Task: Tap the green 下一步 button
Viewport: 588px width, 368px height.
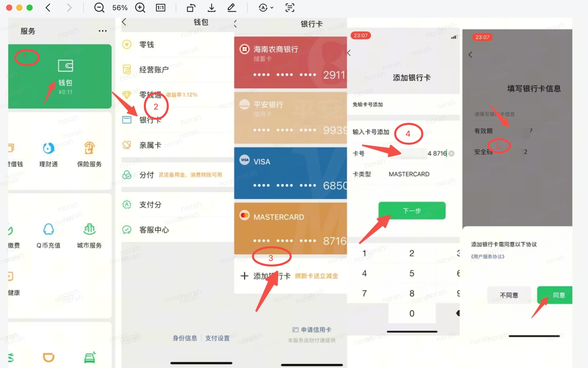Action: click(412, 211)
